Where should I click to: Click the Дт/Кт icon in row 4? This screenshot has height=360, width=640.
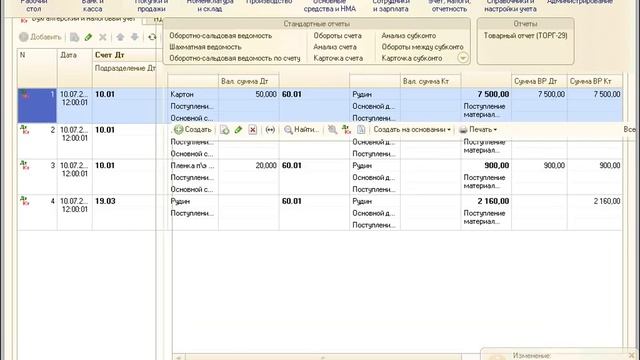[x=24, y=201]
